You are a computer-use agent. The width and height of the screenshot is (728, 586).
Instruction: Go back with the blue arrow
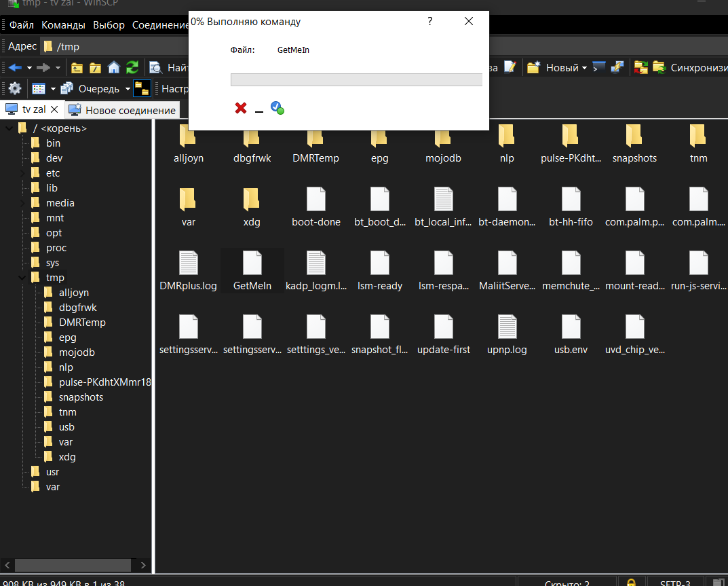tap(16, 68)
